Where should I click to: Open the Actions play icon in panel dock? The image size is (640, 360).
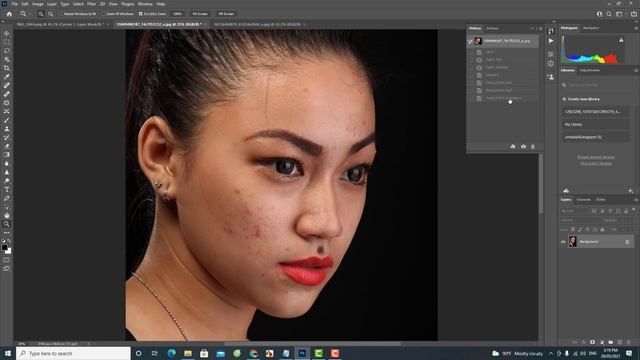551,41
